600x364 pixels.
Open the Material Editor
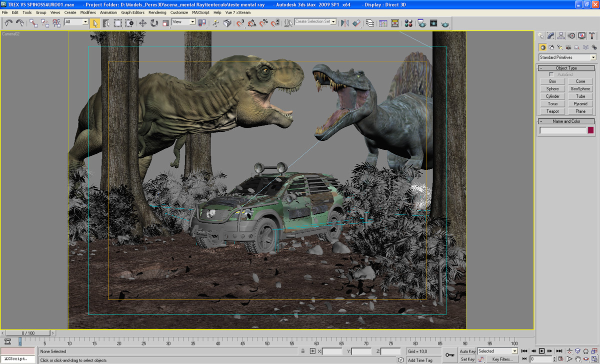pos(408,23)
